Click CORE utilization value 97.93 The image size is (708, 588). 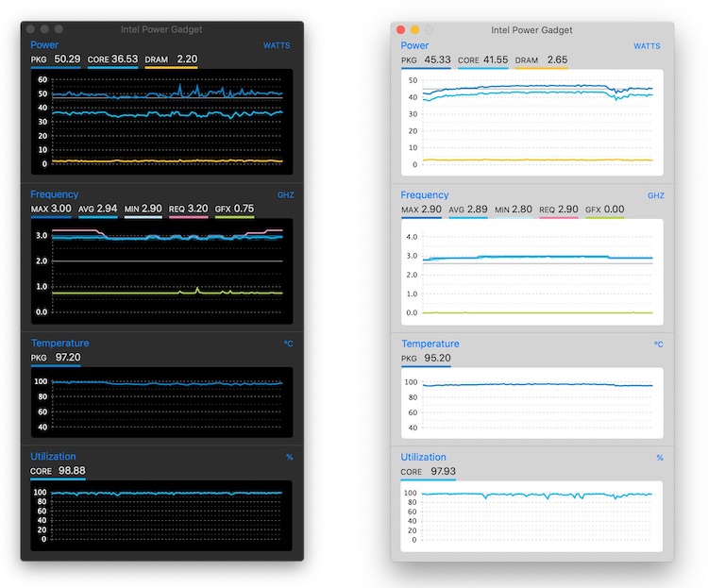point(443,472)
